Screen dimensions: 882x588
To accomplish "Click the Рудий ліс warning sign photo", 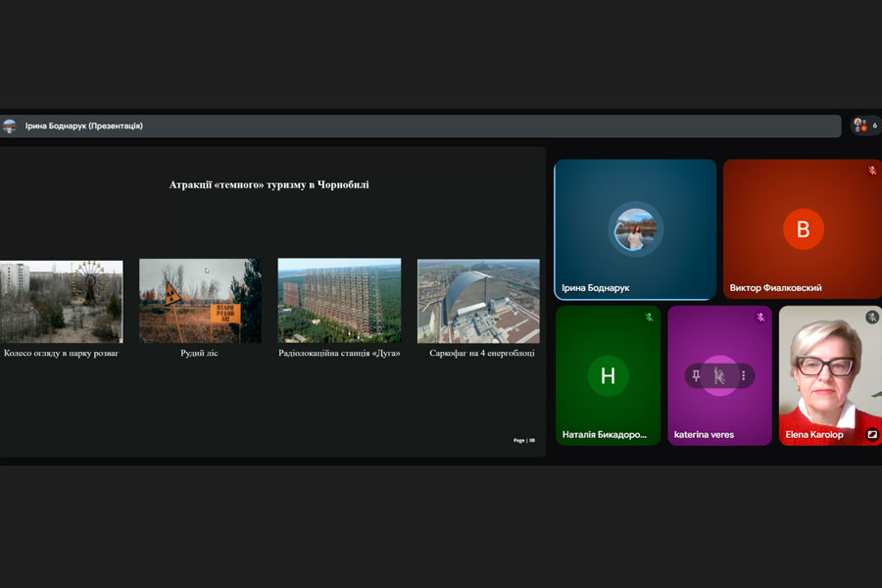I will pyautogui.click(x=200, y=301).
